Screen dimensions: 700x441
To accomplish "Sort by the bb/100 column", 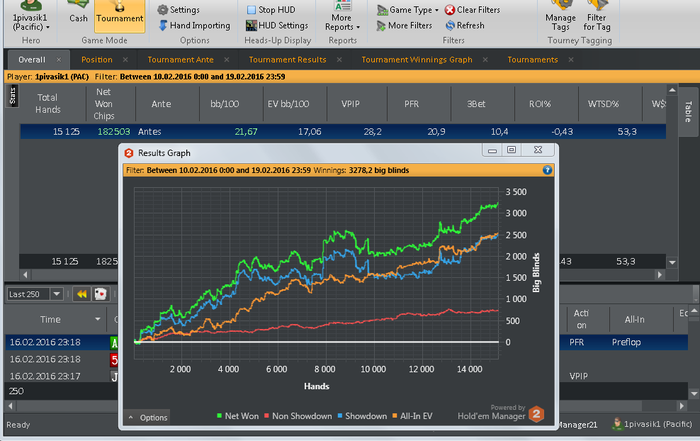I will point(225,104).
